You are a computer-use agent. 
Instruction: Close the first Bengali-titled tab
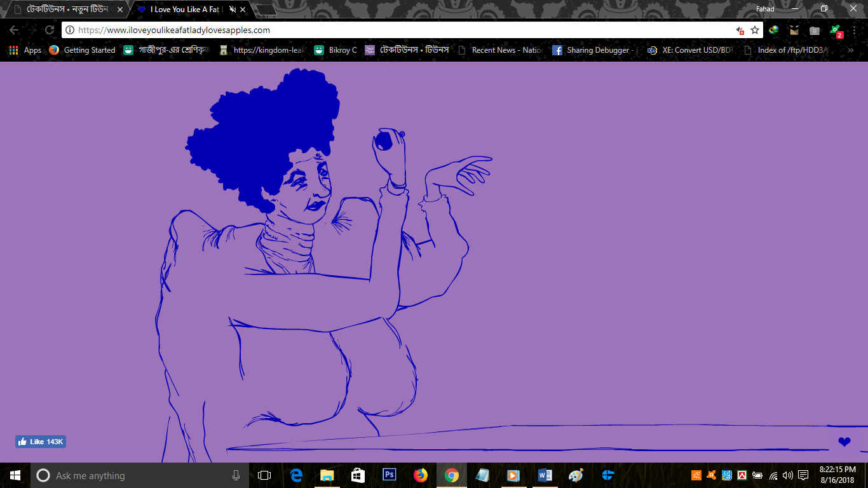coord(120,10)
